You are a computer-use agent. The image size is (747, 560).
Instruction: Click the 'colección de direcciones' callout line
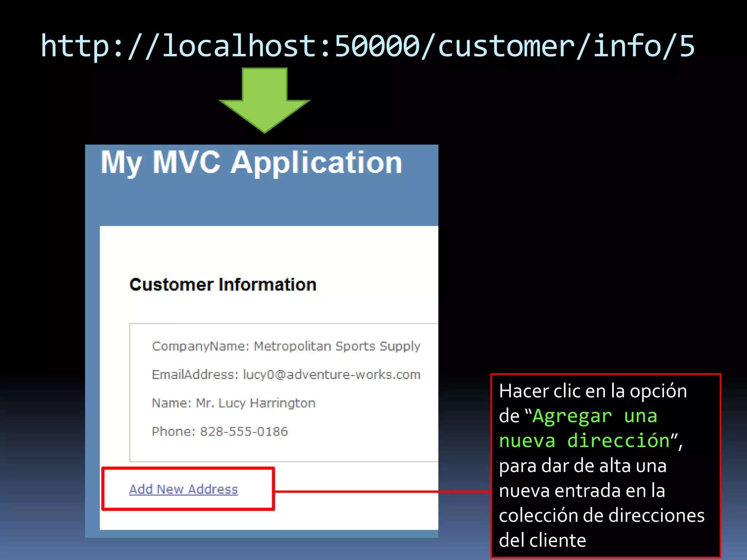(601, 516)
